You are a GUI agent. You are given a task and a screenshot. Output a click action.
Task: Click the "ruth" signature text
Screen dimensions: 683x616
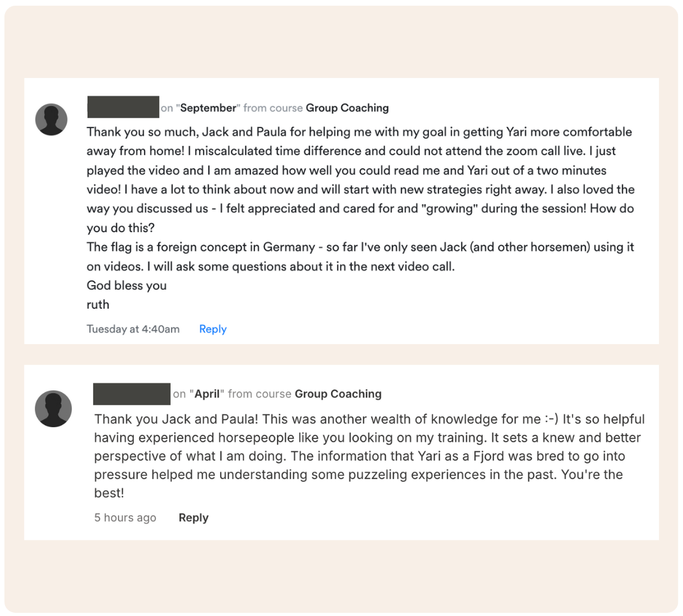point(98,304)
